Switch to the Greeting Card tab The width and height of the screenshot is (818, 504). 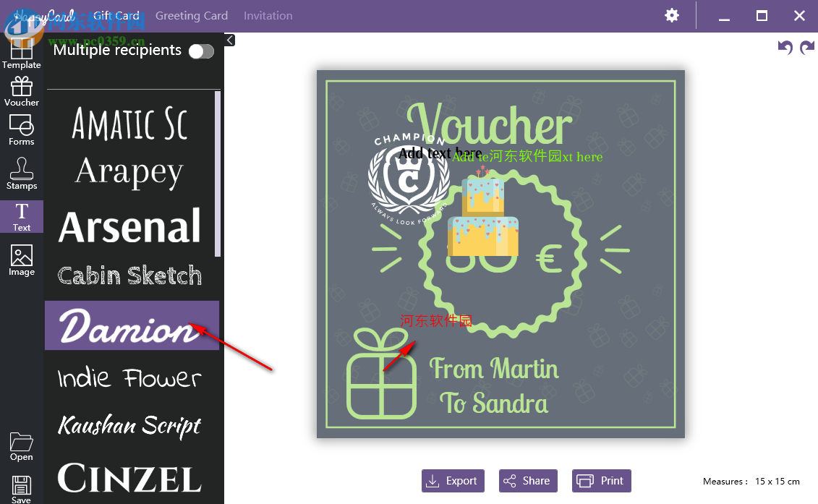tap(192, 16)
